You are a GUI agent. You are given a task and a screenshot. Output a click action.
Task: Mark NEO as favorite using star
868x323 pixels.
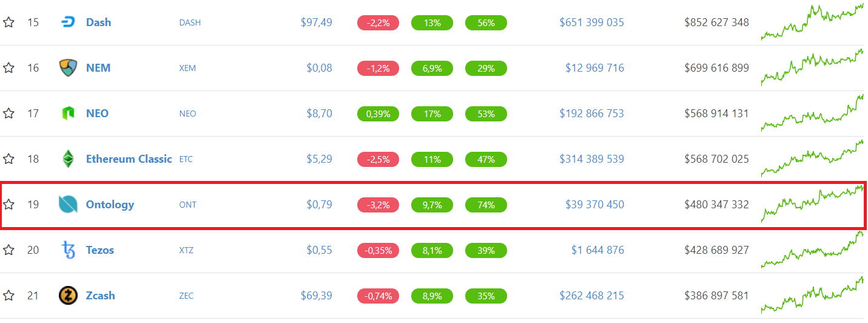[8, 114]
